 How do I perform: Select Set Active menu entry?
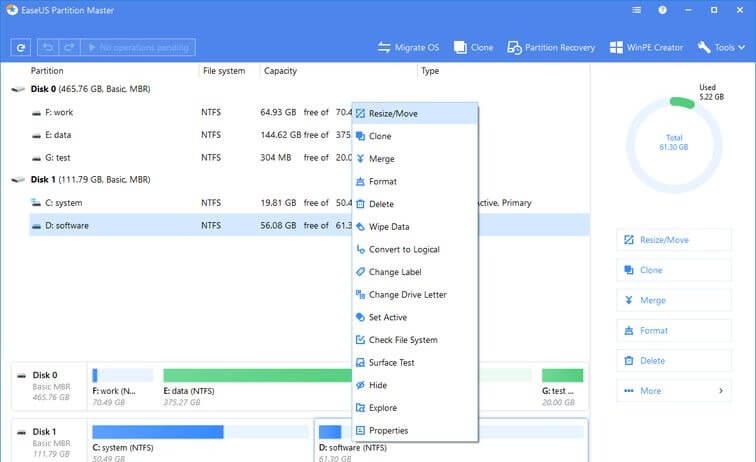click(415, 317)
